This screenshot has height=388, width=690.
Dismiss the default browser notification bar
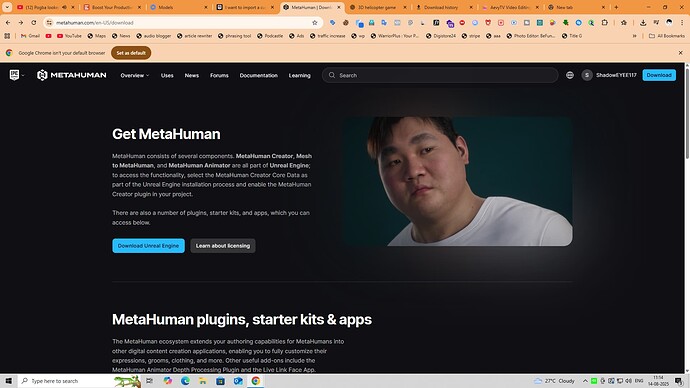680,53
